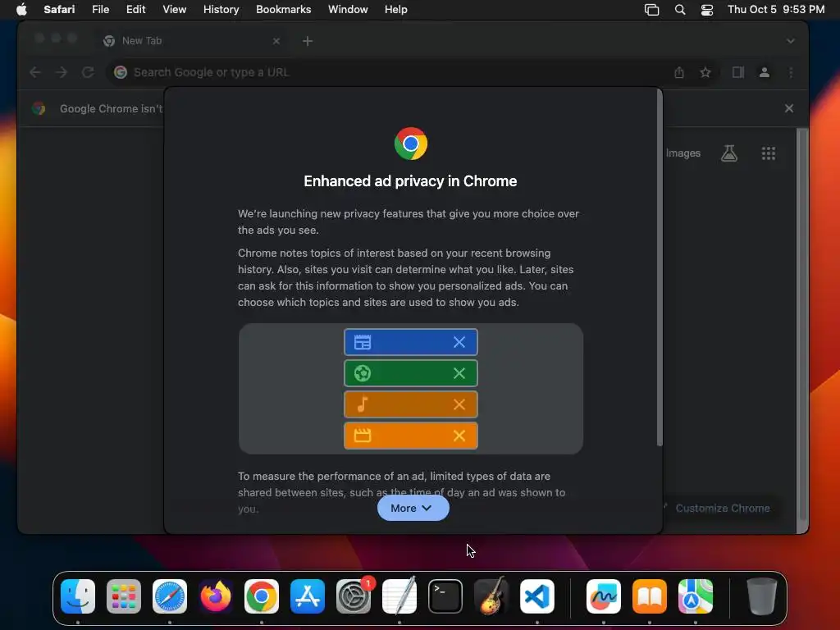Click the Chrome forward arrow

[62, 72]
